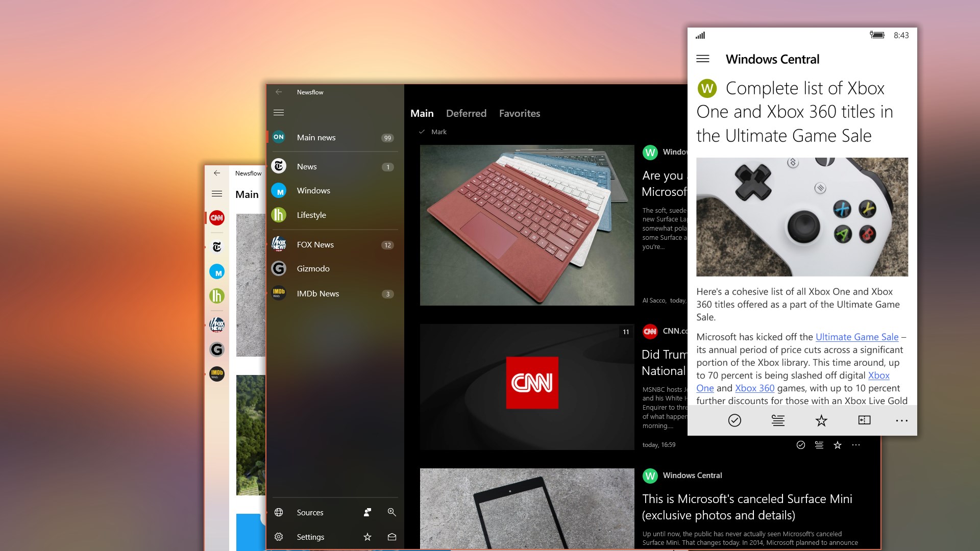Open the Ultimate Game Sale link
980x551 pixels.
click(856, 337)
